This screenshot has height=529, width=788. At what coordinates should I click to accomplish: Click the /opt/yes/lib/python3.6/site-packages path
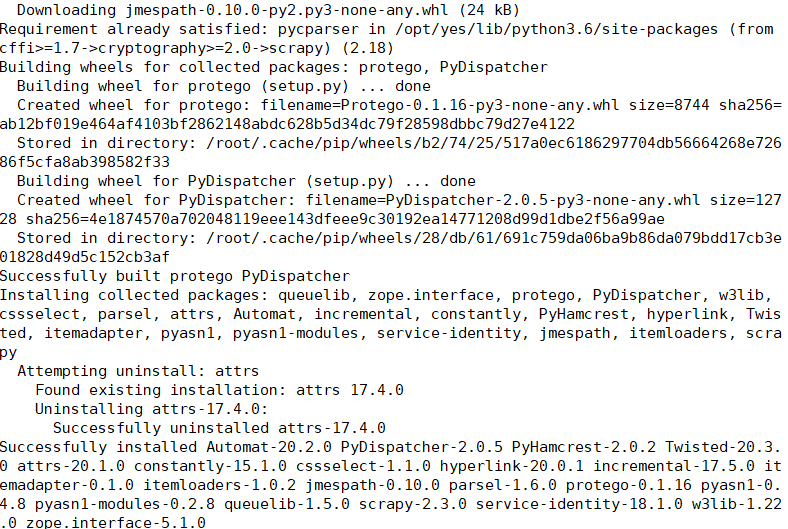coord(556,29)
